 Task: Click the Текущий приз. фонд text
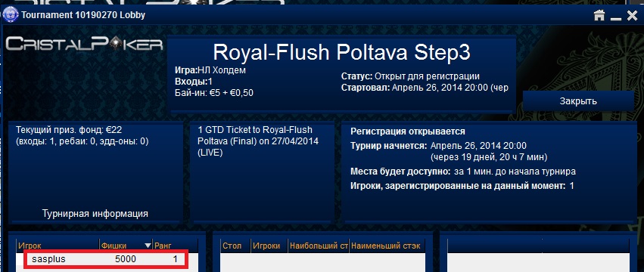(69, 131)
